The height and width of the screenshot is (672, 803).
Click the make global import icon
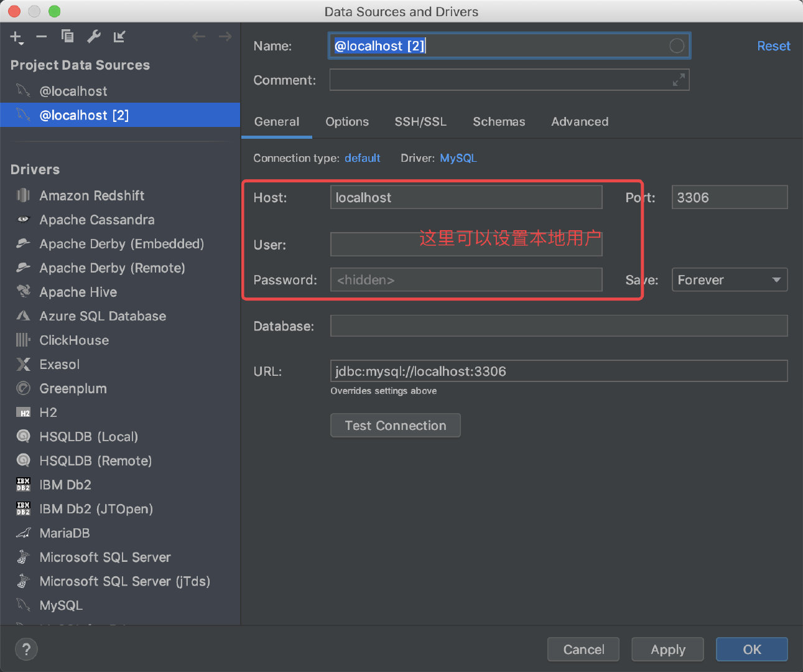coord(119,37)
